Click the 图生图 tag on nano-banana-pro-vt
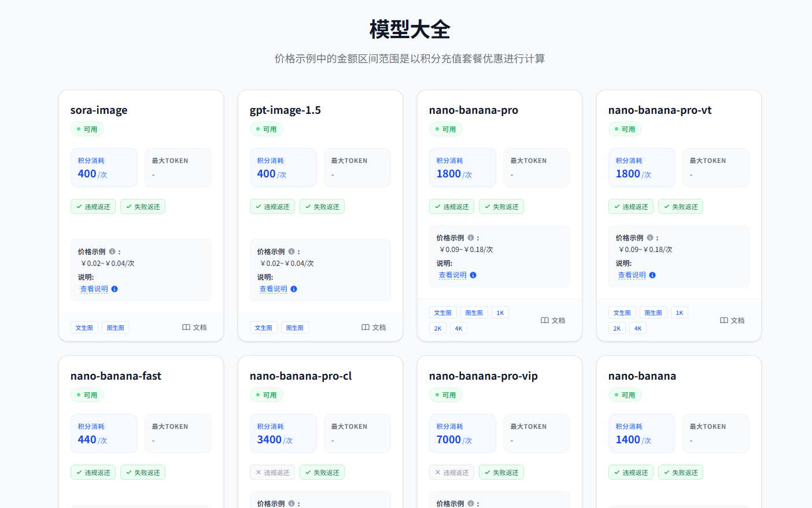Viewport: 812px width, 508px height. click(x=654, y=313)
